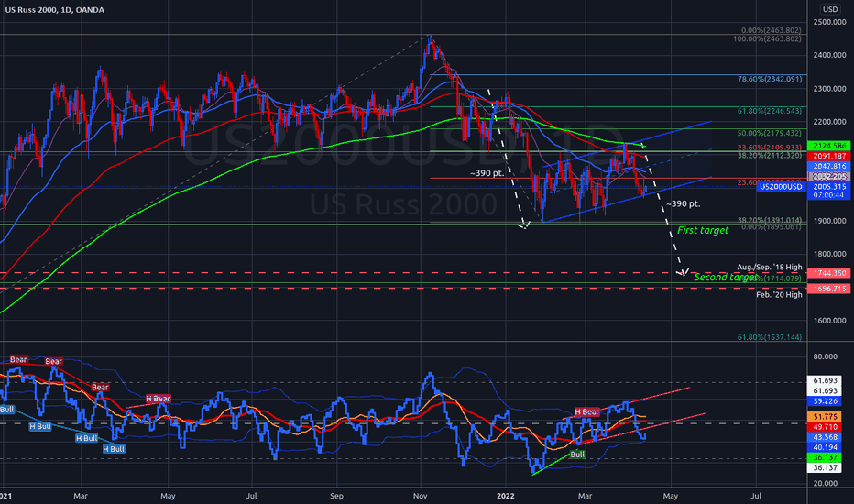Select the red 2091.187 price tag
The width and height of the screenshot is (854, 504).
click(829, 156)
